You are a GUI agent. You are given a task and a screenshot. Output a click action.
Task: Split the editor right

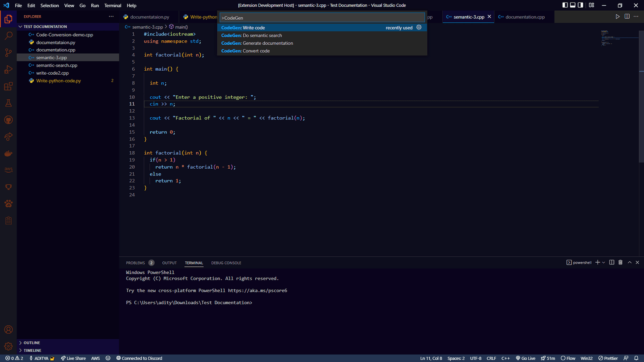click(627, 17)
